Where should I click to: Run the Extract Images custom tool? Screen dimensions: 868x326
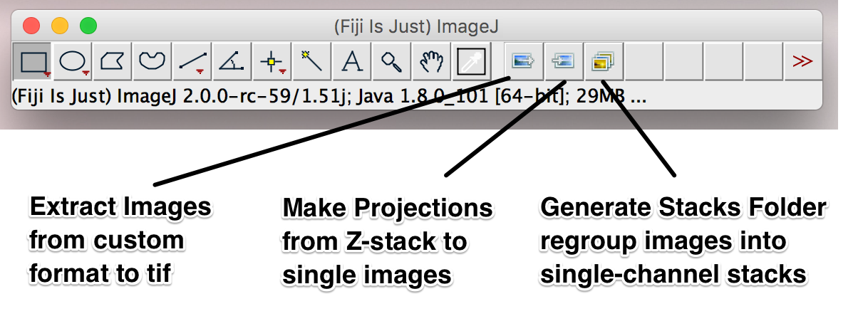(524, 62)
